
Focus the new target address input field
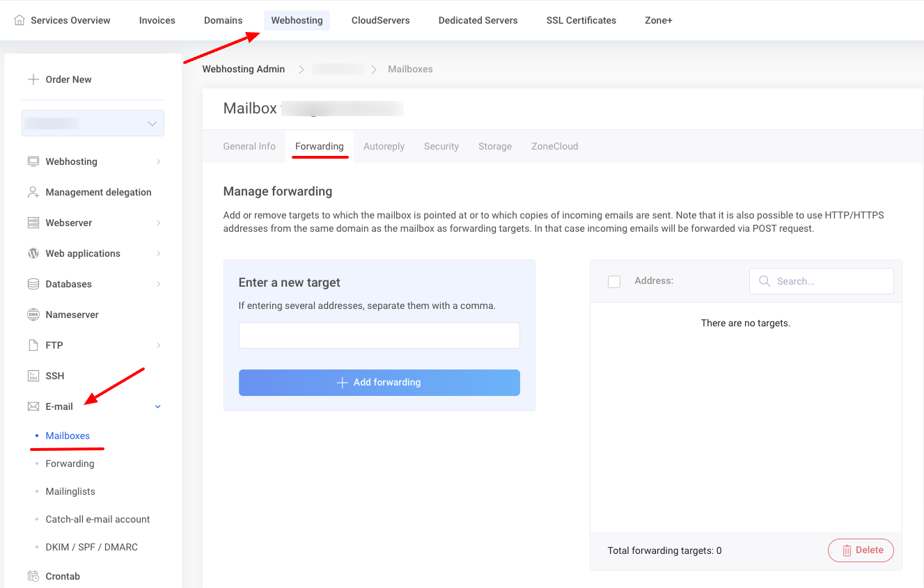pos(379,335)
